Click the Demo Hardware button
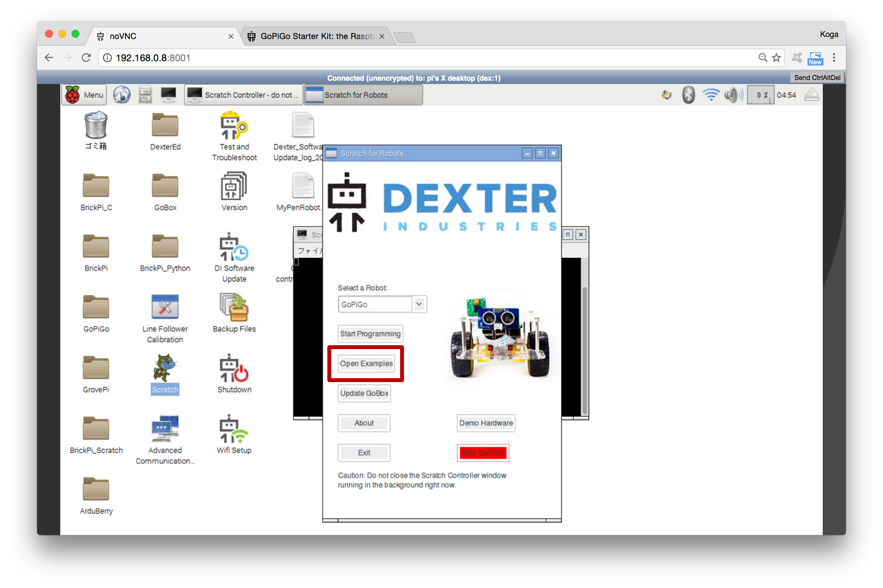 486,423
